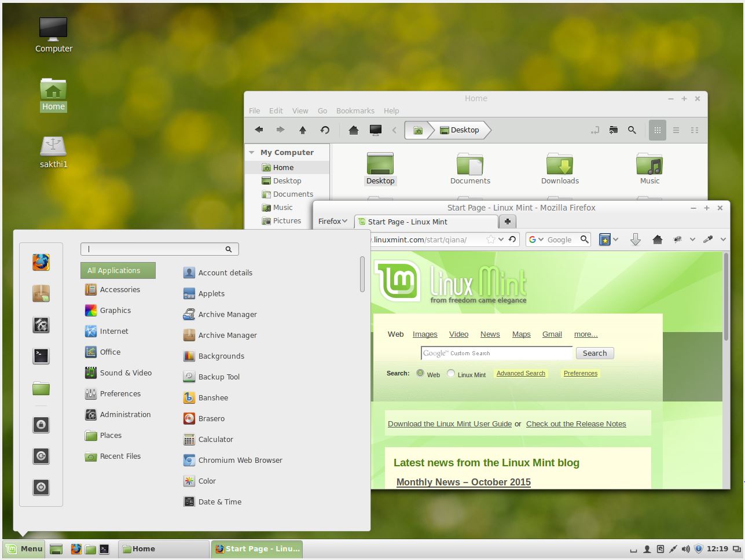Click Firefox home button icon
Screen dimensions: 745x560
coord(657,240)
